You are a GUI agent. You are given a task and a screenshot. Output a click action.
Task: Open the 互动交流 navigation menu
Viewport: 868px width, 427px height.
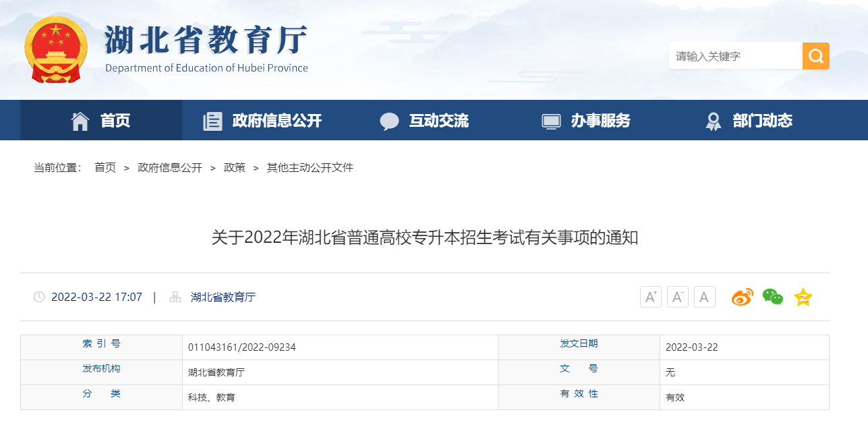coord(425,121)
